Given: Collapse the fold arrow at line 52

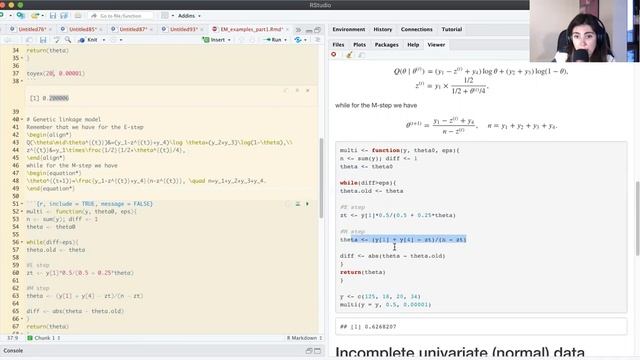Looking at the screenshot, I should 22,211.
